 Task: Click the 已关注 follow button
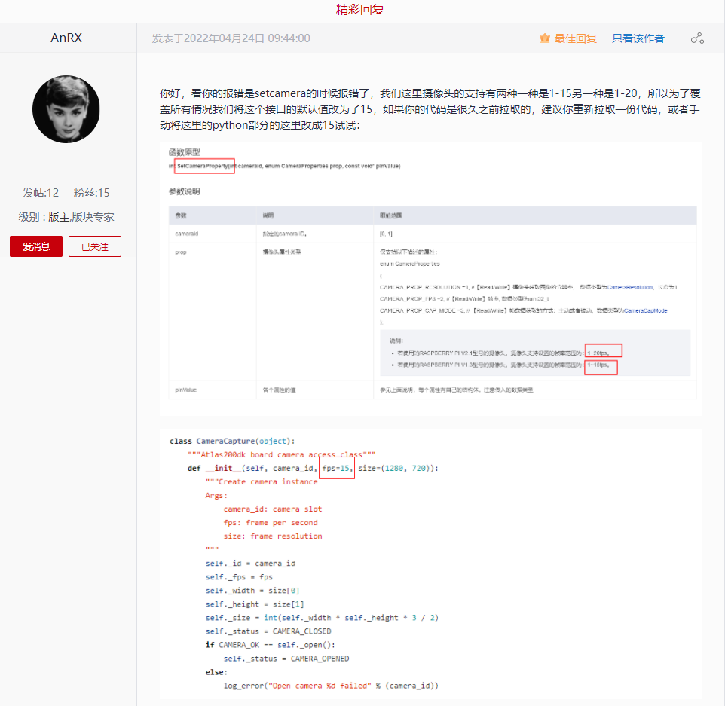pyautogui.click(x=95, y=246)
